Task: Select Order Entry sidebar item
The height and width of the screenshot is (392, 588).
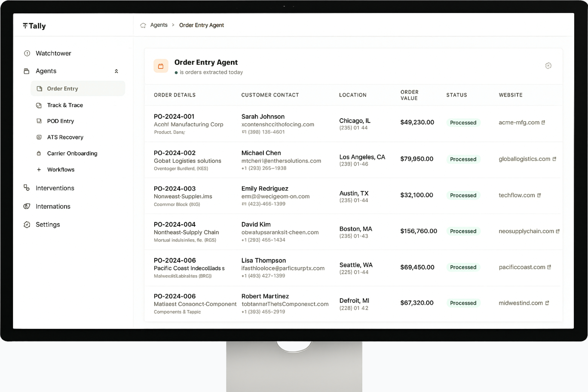Action: pos(62,89)
